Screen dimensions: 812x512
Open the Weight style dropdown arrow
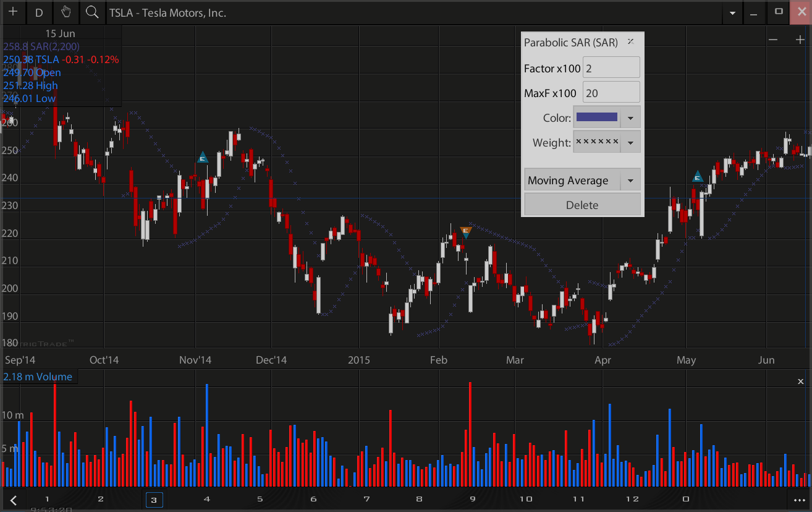630,143
